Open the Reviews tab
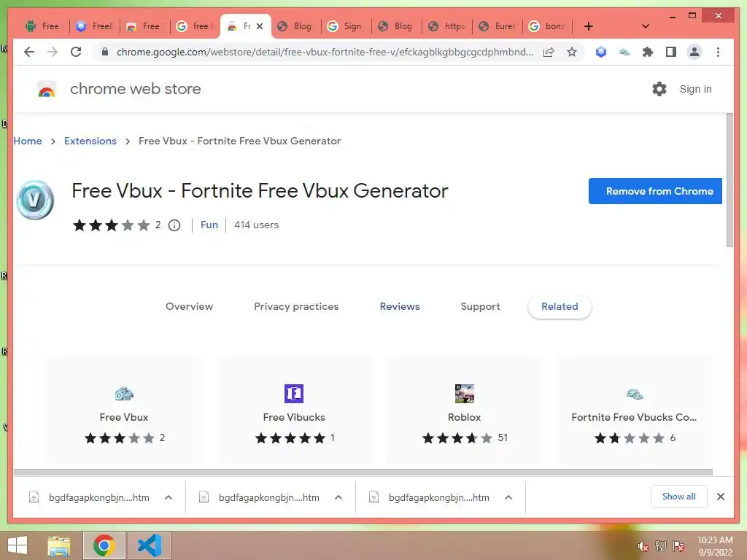 [400, 307]
